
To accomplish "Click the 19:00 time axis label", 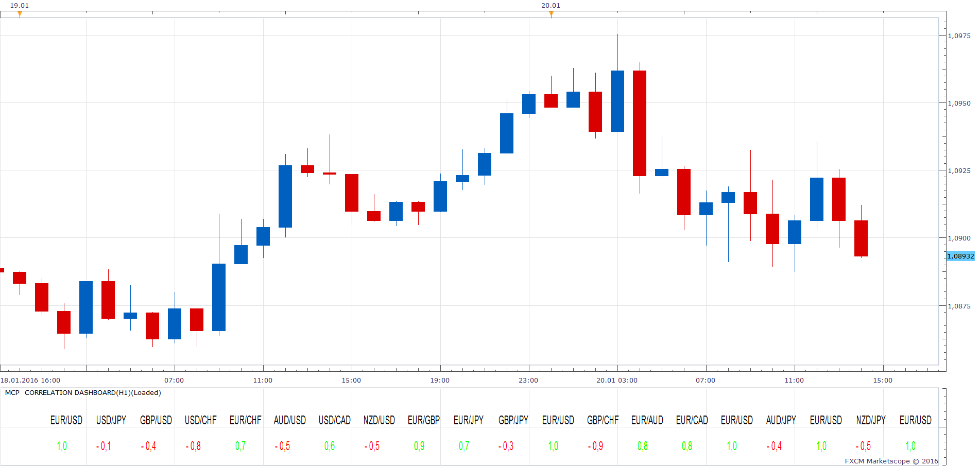I will (440, 381).
